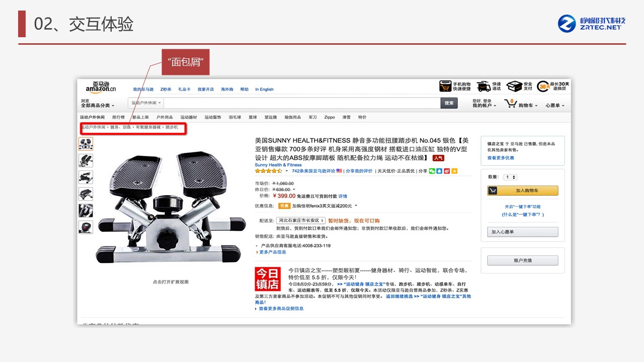Expand the search category 运动户外休闲 selector

tap(146, 103)
